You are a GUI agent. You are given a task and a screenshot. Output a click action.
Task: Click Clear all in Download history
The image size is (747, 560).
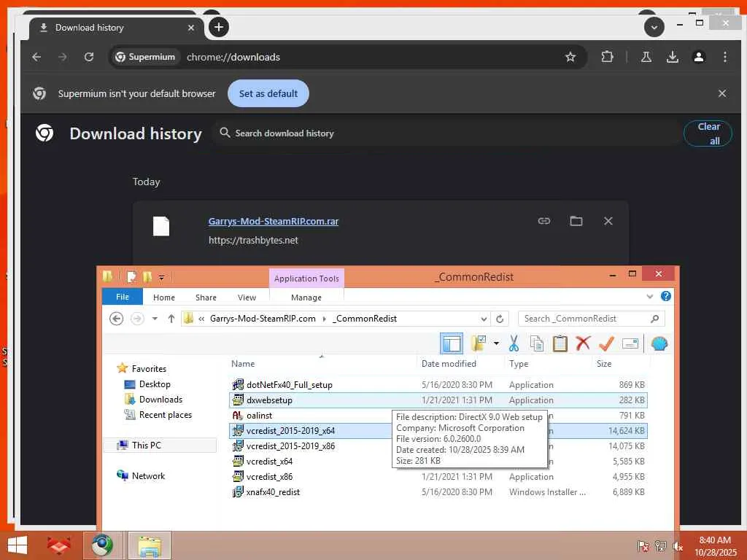708,134
